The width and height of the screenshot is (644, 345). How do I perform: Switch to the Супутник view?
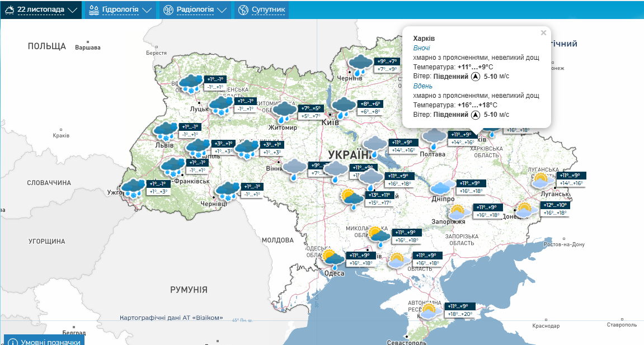click(x=261, y=10)
